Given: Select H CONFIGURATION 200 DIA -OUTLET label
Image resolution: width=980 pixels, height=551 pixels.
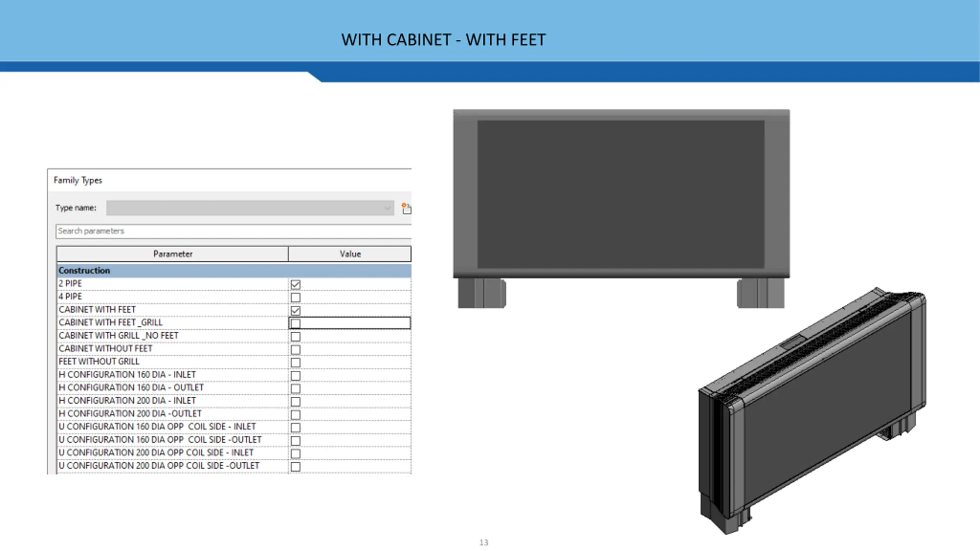Looking at the screenshot, I should pyautogui.click(x=130, y=414).
